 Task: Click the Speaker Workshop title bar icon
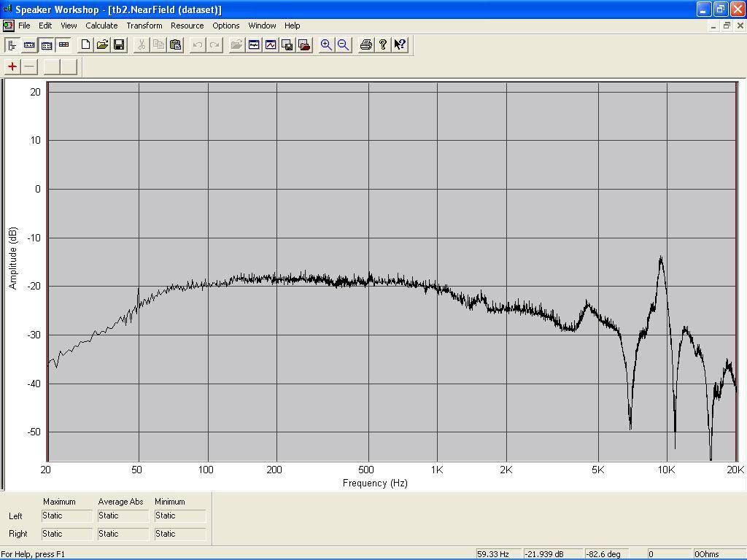[x=7, y=9]
